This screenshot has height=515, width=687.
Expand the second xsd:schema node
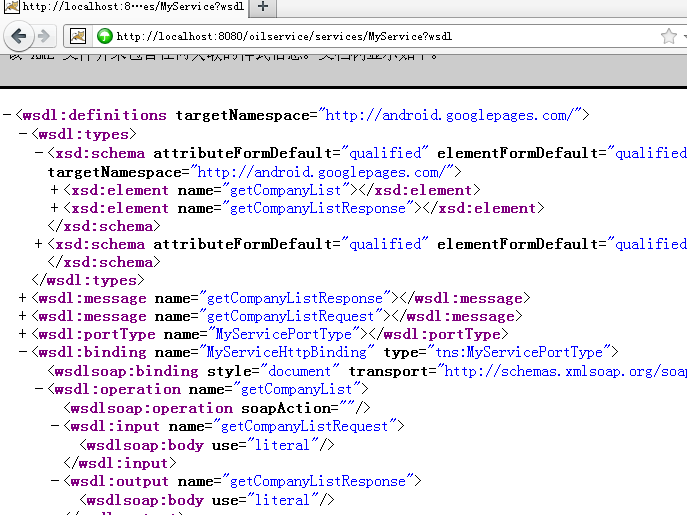tap(39, 244)
